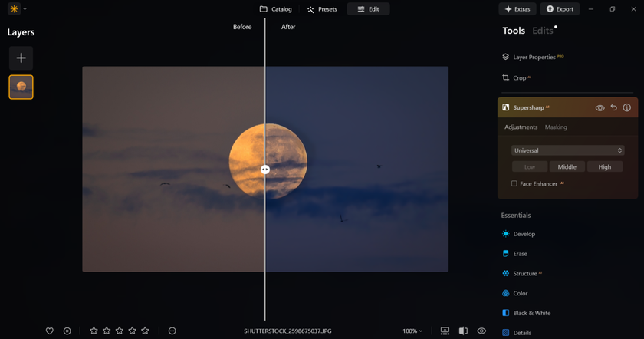Image resolution: width=644 pixels, height=339 pixels.
Task: Mark photo as favorite with heart
Action: (x=50, y=331)
